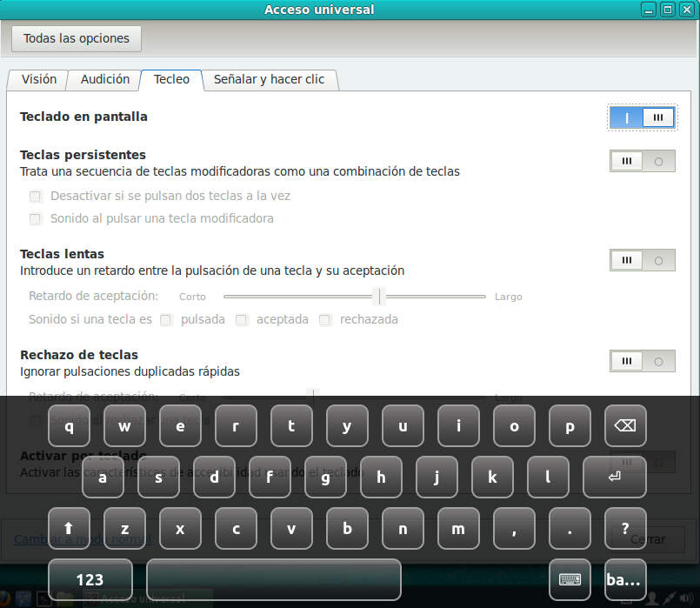Switch to the 123 numeric layout key
The image size is (700, 608).
[x=90, y=579]
